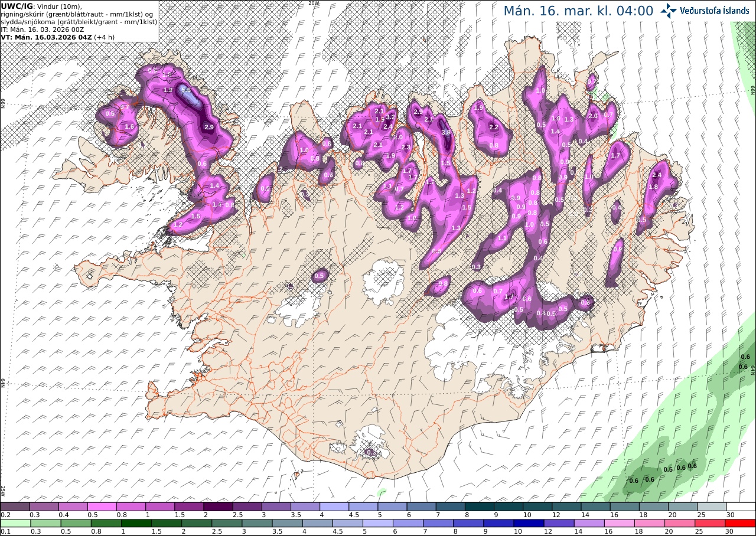Click the 'UWC/IG: Vindur (10m),' header text
The image size is (756, 536).
[x=41, y=6]
